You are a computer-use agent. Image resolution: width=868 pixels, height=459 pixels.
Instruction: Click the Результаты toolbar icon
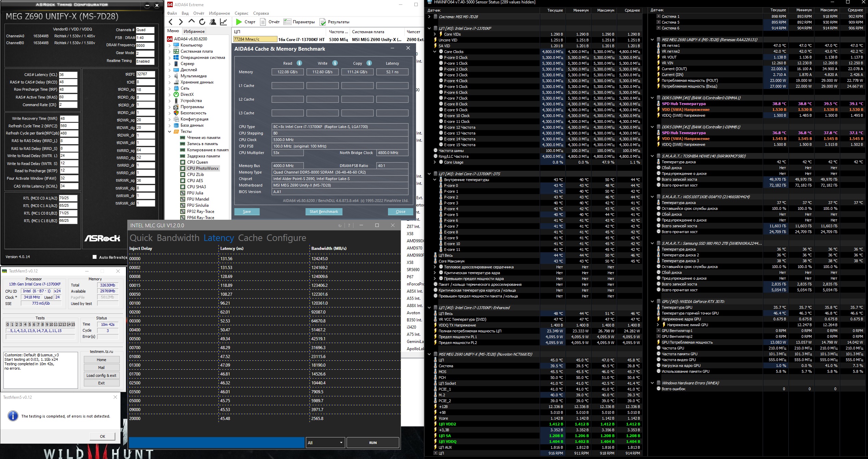[323, 22]
